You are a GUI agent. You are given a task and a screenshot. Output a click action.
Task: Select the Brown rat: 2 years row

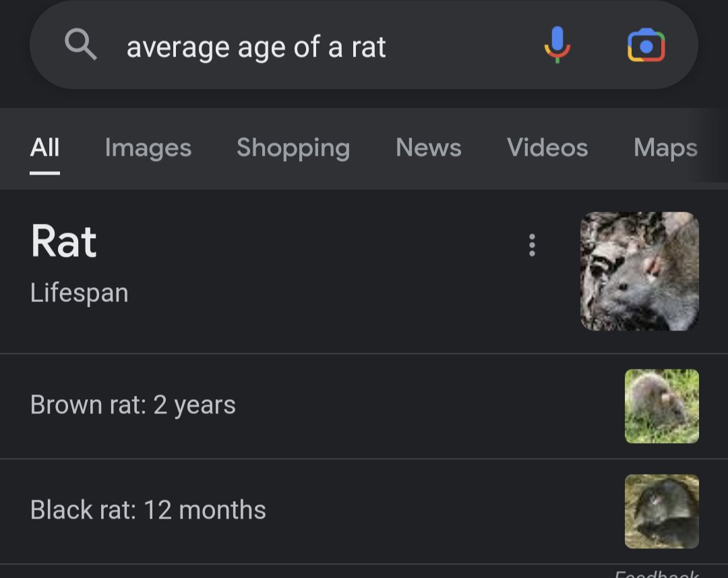click(364, 406)
